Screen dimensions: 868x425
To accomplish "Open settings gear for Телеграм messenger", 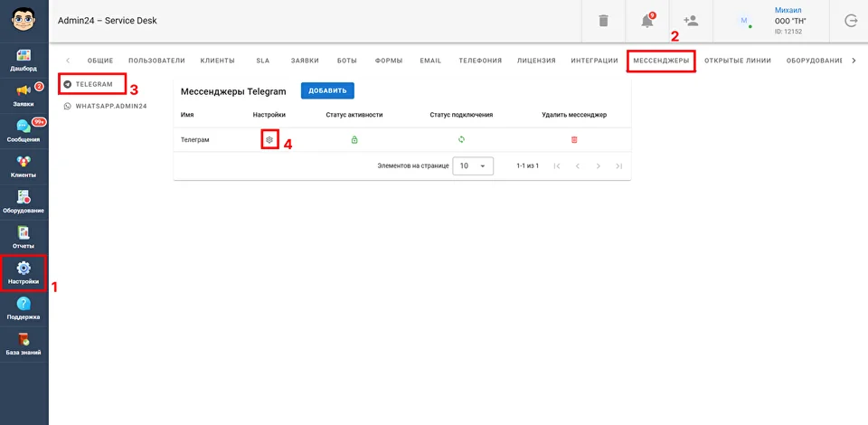I will click(x=269, y=139).
